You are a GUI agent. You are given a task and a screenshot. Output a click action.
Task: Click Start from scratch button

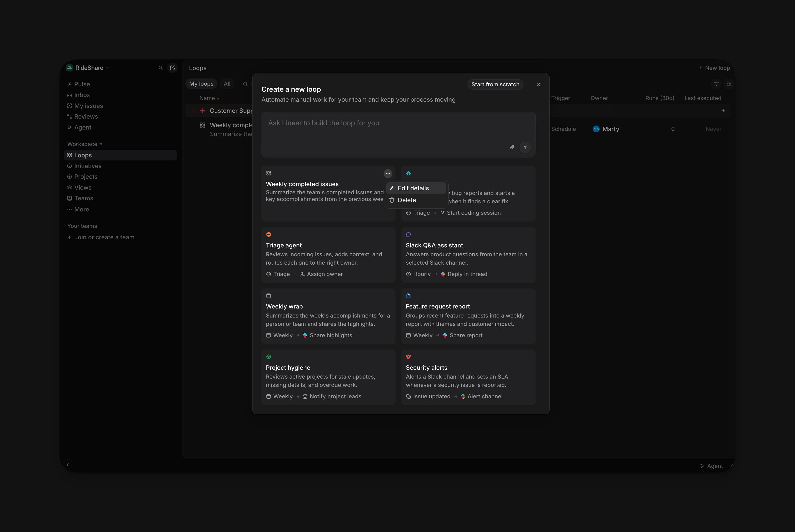coord(495,84)
